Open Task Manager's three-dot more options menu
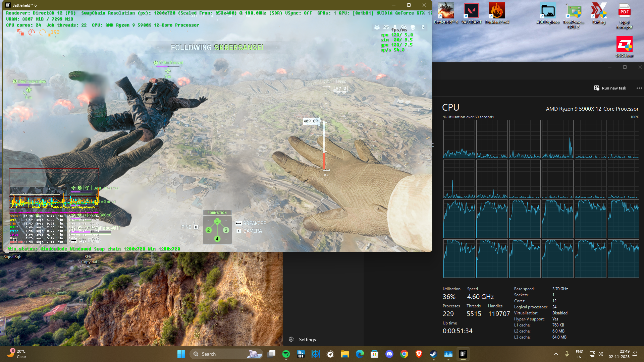 tap(639, 88)
